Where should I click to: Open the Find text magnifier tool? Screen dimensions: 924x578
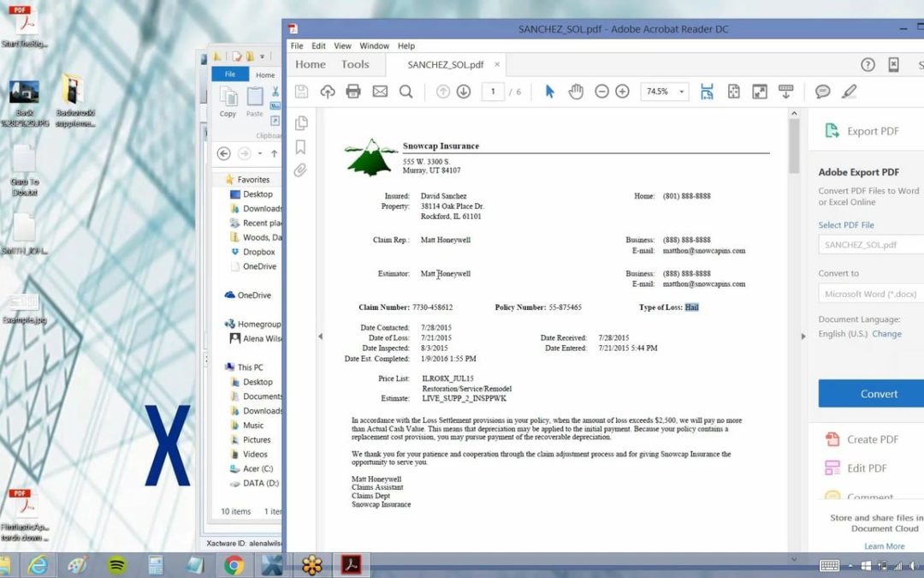(x=406, y=92)
